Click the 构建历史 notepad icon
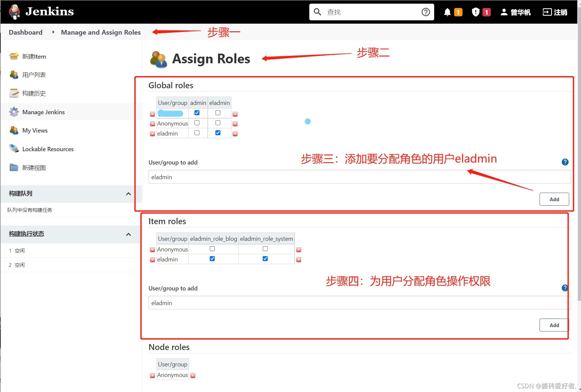Screen dimensions: 581x392 pos(14,93)
